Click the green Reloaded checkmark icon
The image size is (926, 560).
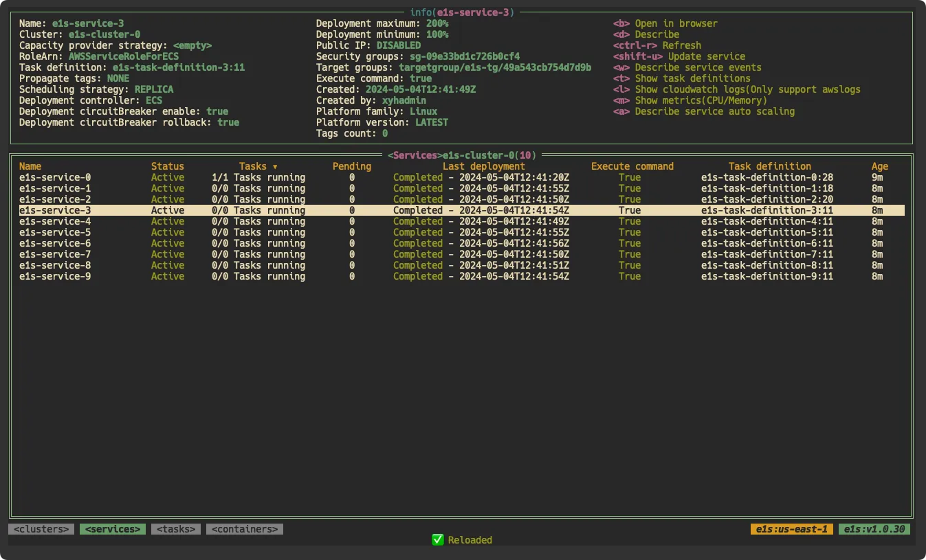437,540
